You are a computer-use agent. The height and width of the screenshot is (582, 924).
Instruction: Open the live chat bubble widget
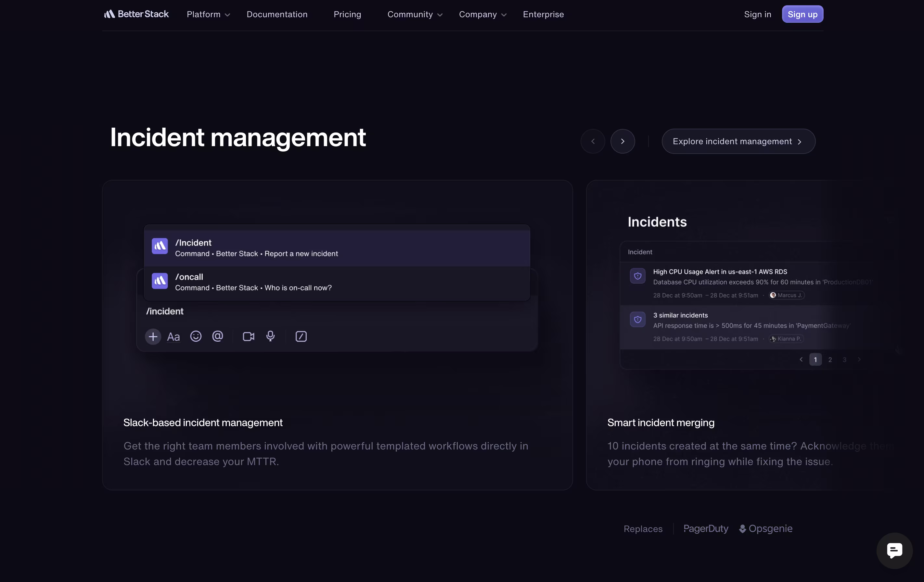point(894,550)
